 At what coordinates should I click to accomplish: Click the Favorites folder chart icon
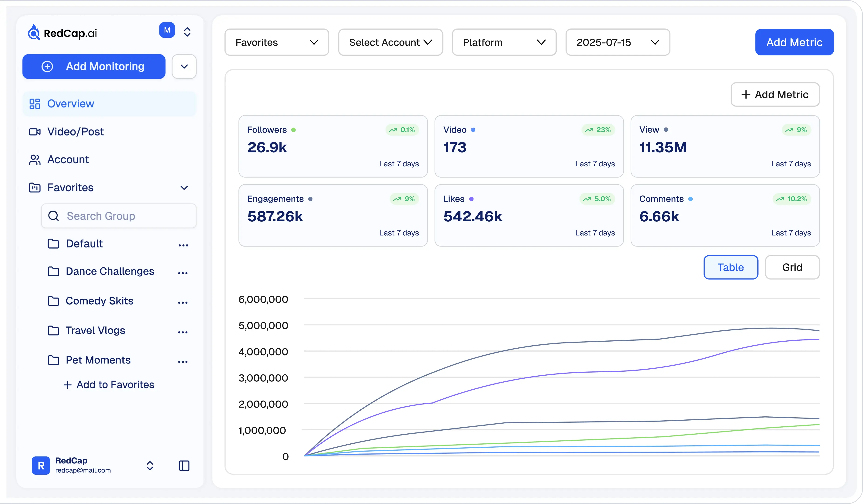tap(35, 188)
